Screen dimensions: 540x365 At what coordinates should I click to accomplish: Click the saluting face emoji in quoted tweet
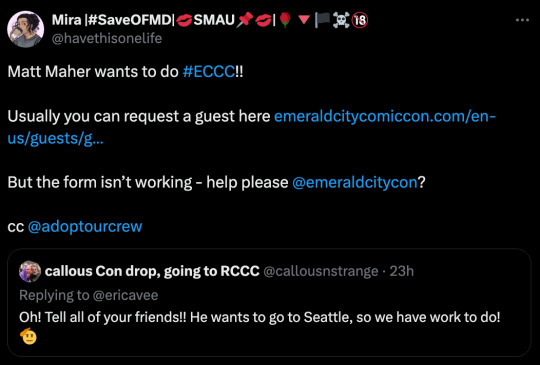[29, 336]
